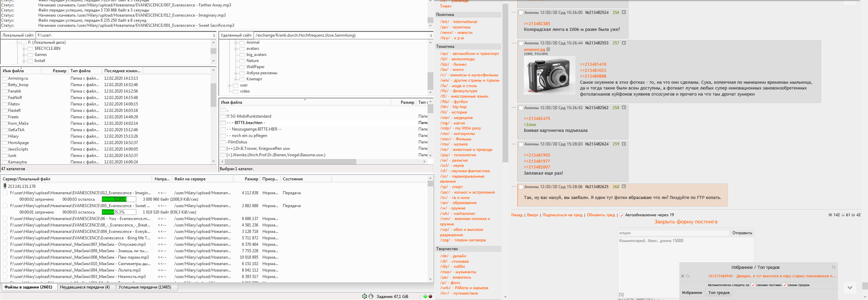
Task: Click the red activity indicator in FileZilla
Action: pyautogui.click(x=430, y=296)
